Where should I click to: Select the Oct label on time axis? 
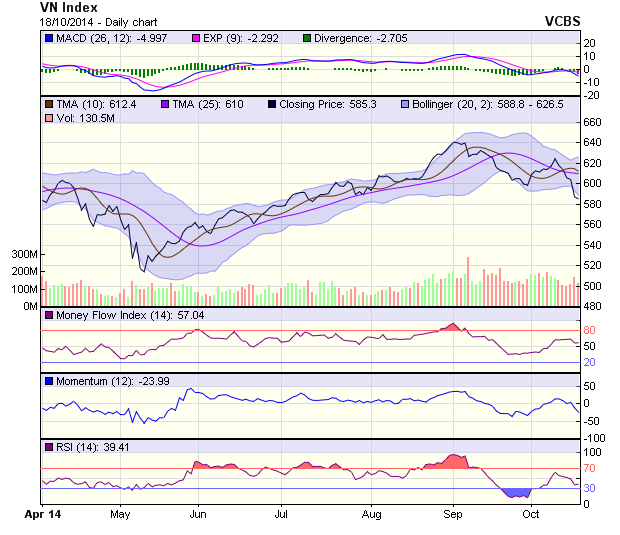coord(531,514)
